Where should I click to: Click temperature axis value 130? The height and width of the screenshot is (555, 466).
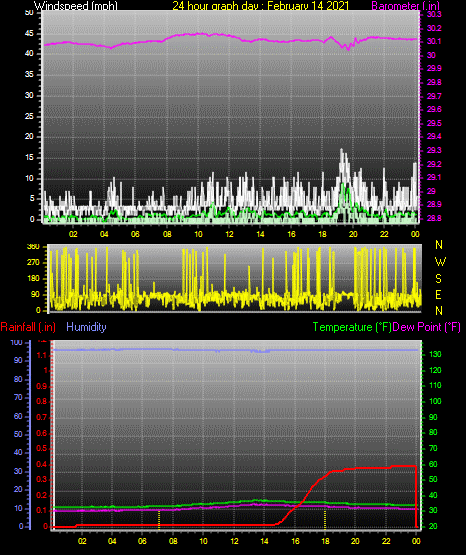pyautogui.click(x=435, y=354)
